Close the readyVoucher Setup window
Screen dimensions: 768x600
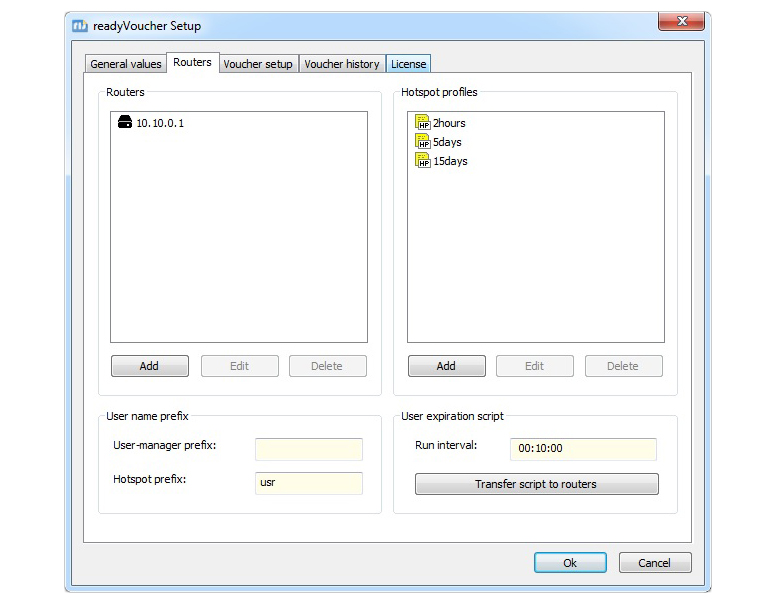pyautogui.click(x=681, y=22)
